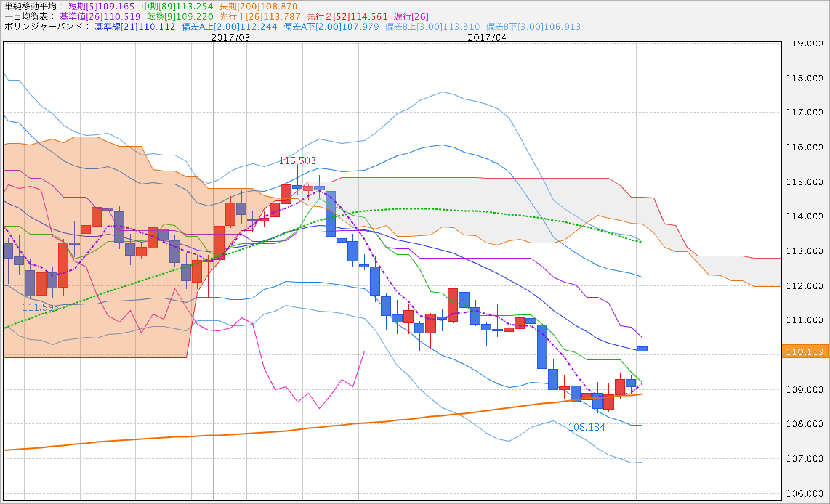Click the 基準値[26] Ichimoku legend entry
The image size is (830, 504).
[100, 17]
